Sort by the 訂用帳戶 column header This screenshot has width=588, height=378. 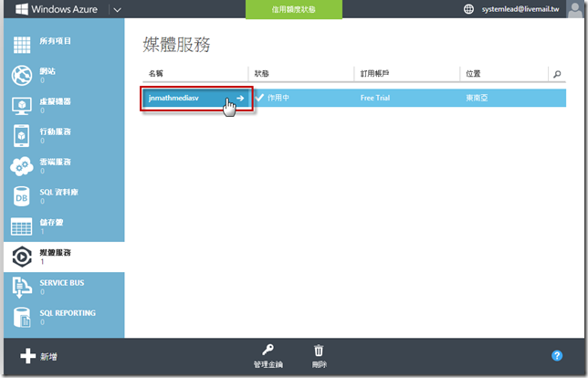tap(374, 73)
